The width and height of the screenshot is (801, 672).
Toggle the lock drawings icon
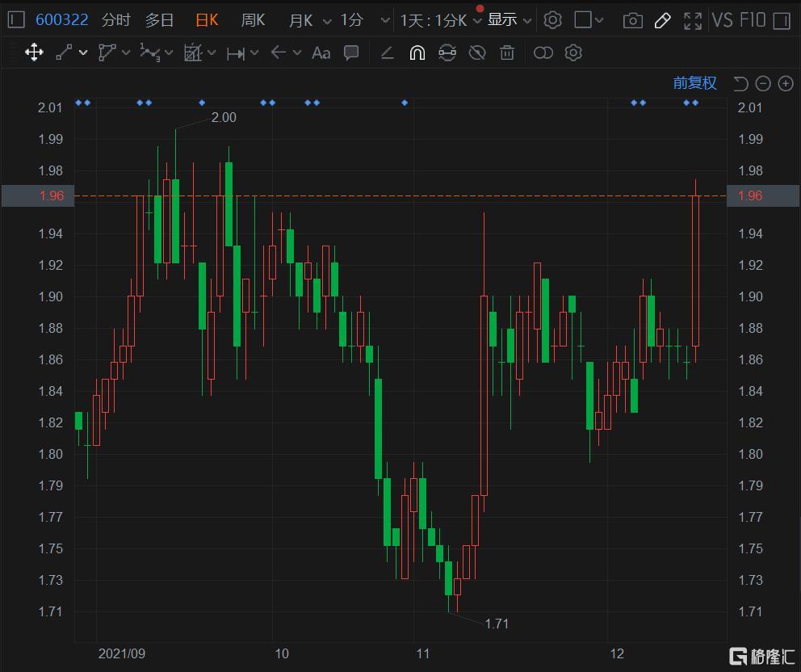click(x=447, y=52)
